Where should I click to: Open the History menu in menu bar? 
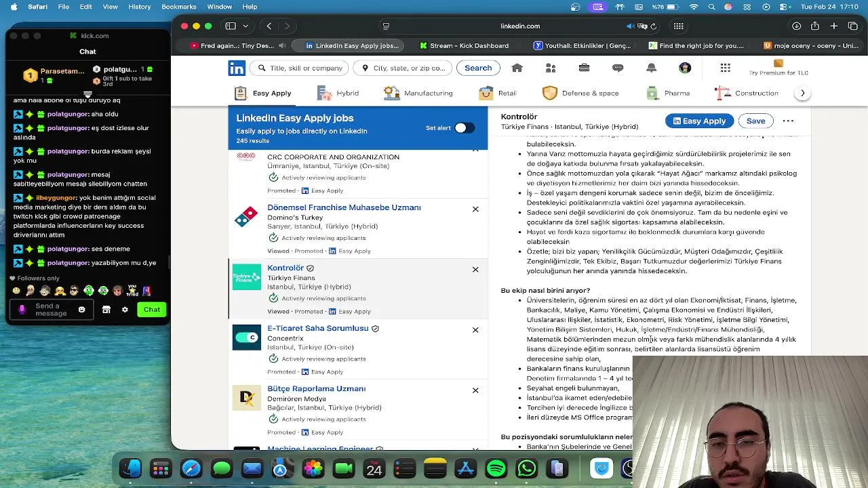click(x=140, y=7)
